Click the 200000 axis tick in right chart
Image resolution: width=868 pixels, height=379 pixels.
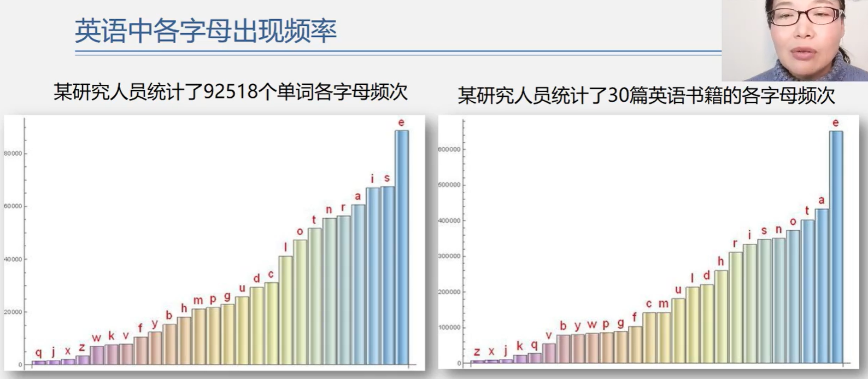[449, 292]
